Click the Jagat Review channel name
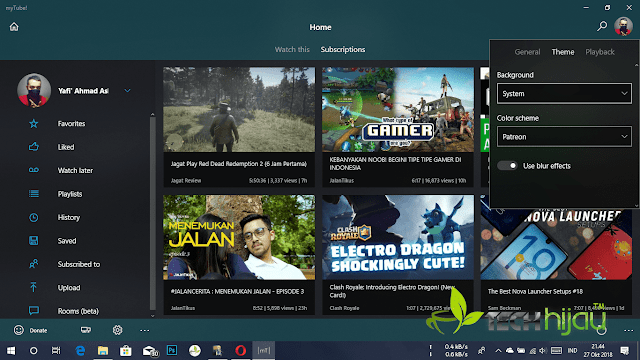This screenshot has width=640, height=360. [x=186, y=180]
